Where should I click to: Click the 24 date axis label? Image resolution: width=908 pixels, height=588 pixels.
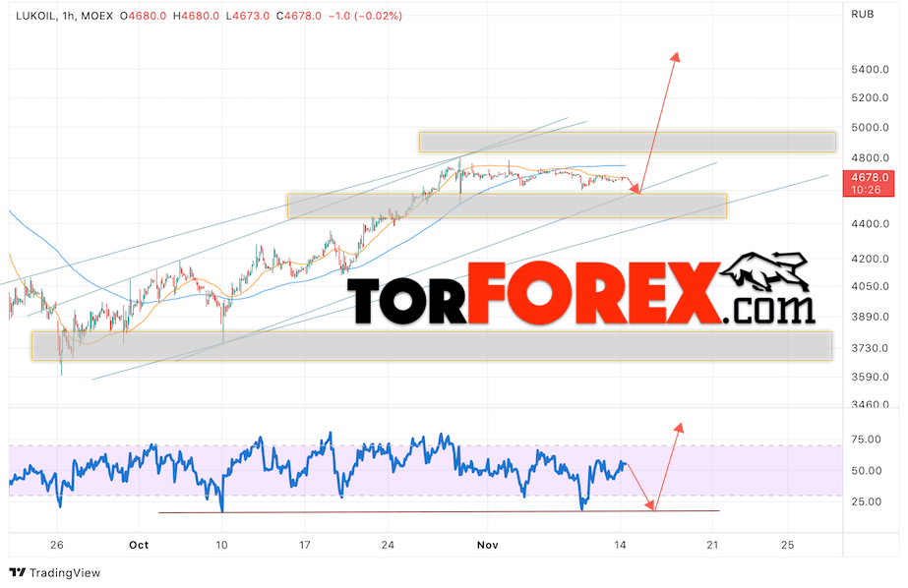tap(388, 545)
